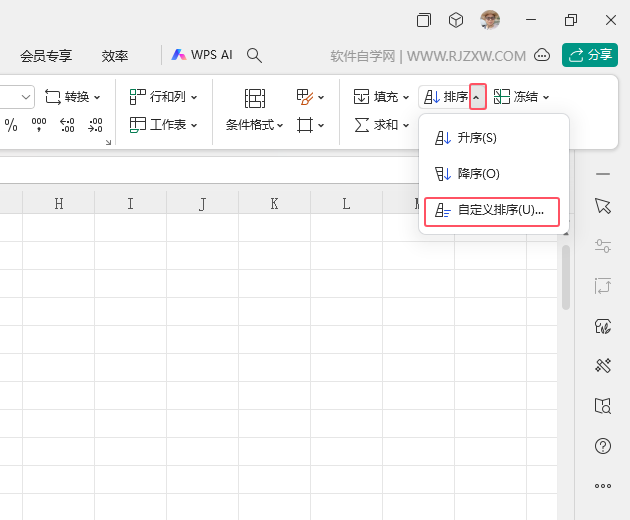Open the user avatar profile
Image resolution: width=630 pixels, height=520 pixels.
click(x=490, y=20)
